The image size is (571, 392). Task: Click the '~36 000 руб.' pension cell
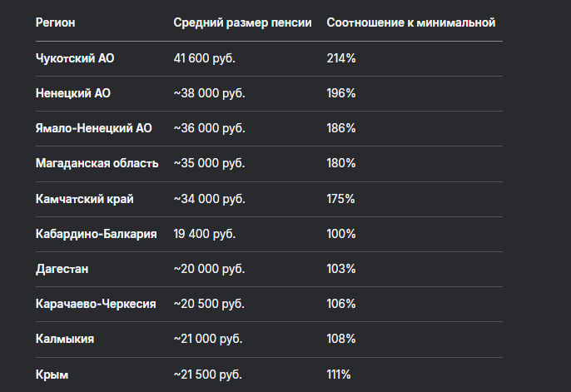click(x=209, y=129)
